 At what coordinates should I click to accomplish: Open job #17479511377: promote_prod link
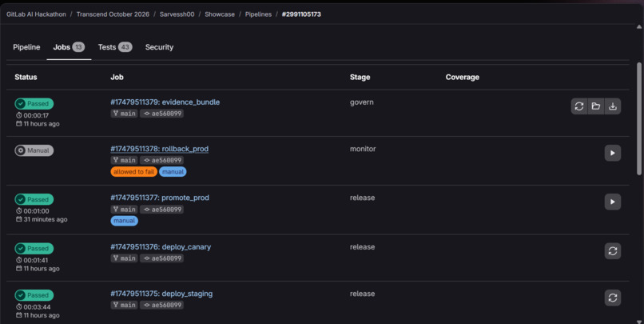160,198
